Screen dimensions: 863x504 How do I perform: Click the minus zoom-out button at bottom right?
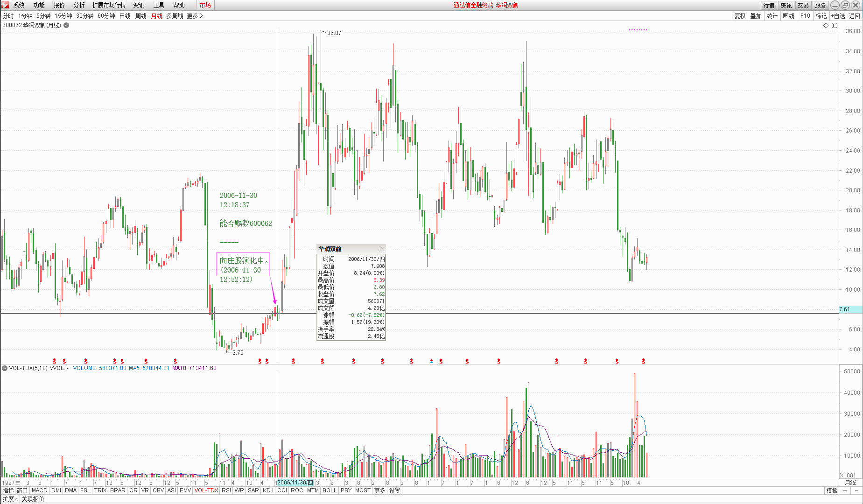(856, 490)
